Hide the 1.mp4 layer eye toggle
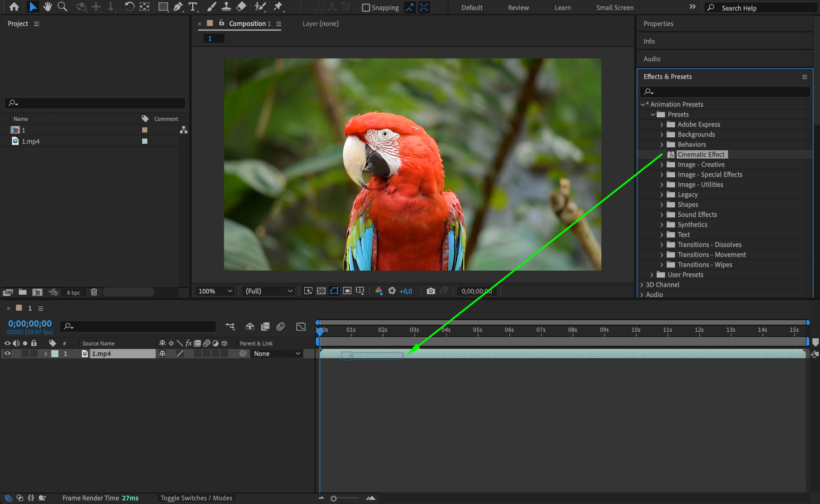Image resolution: width=820 pixels, height=504 pixels. point(7,353)
